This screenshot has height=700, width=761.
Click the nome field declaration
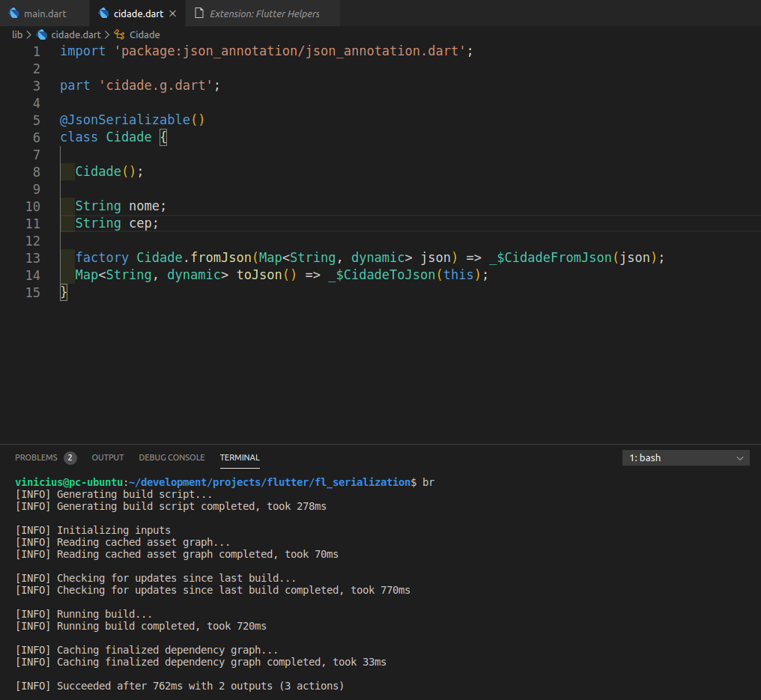[x=121, y=206]
